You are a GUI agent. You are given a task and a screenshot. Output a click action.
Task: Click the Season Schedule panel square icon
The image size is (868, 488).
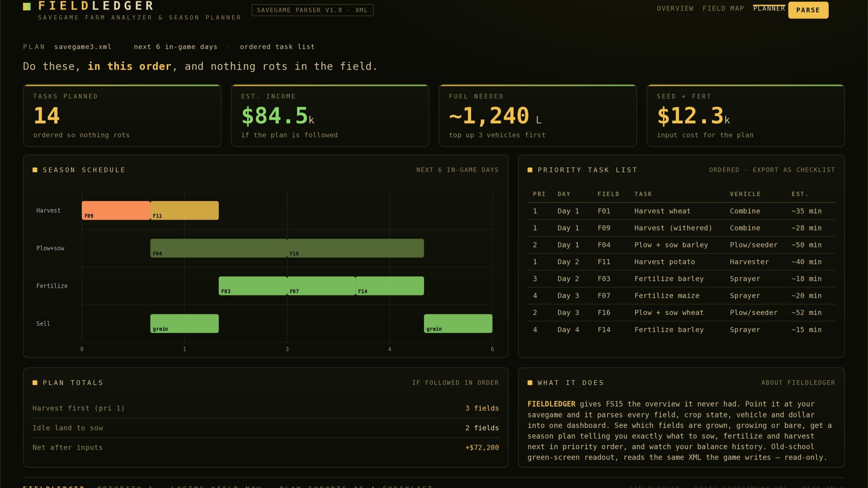35,170
